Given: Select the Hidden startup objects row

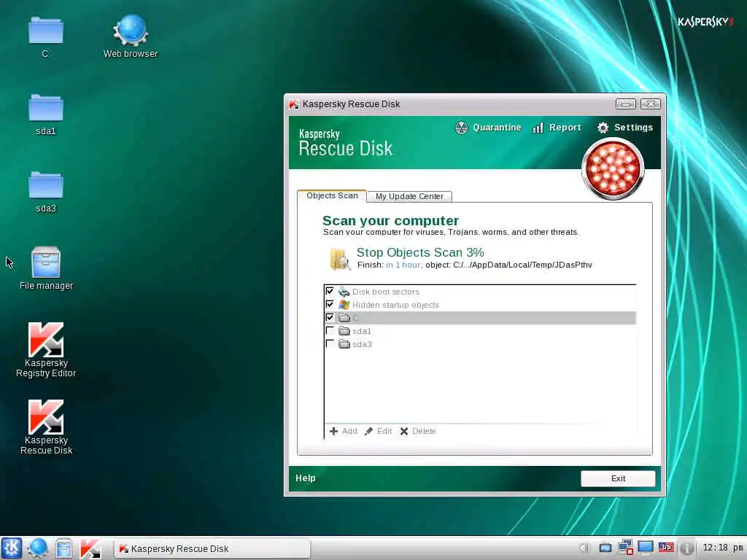Looking at the screenshot, I should [480, 305].
